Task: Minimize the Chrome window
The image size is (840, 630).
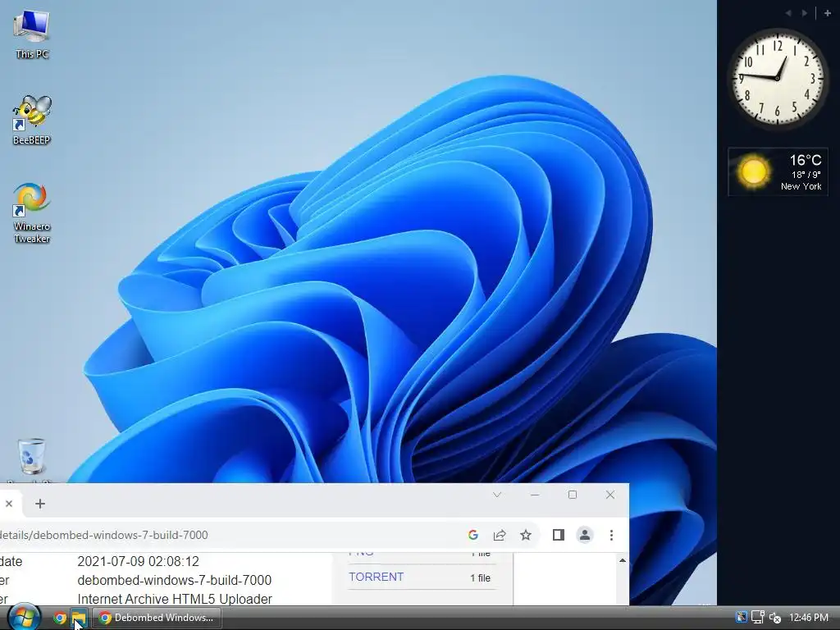Action: tap(535, 495)
